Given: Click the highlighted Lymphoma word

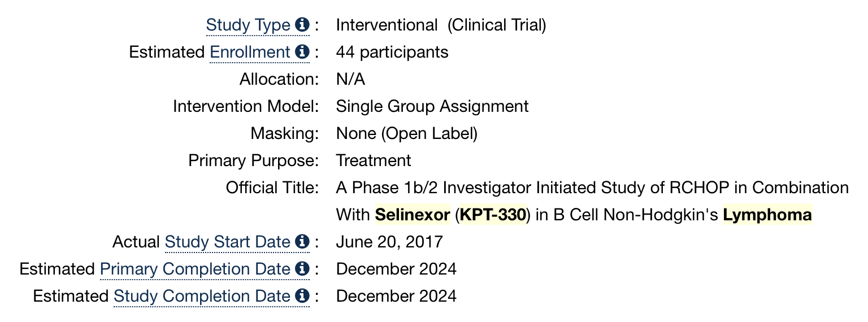Looking at the screenshot, I should tap(767, 215).
